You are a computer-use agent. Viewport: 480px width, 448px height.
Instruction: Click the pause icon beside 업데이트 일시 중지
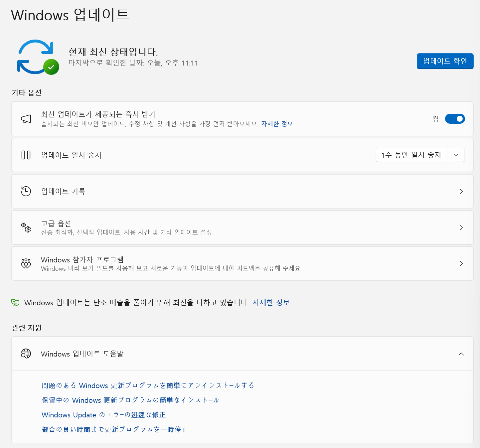(26, 155)
